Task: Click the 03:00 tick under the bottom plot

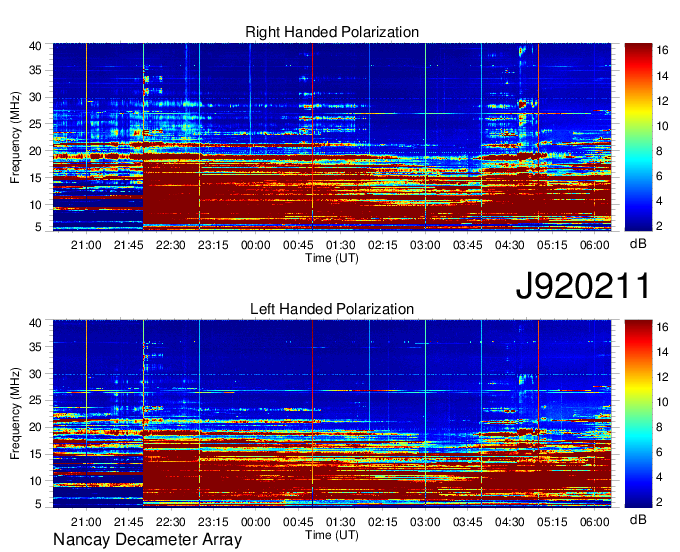Action: 425,522
